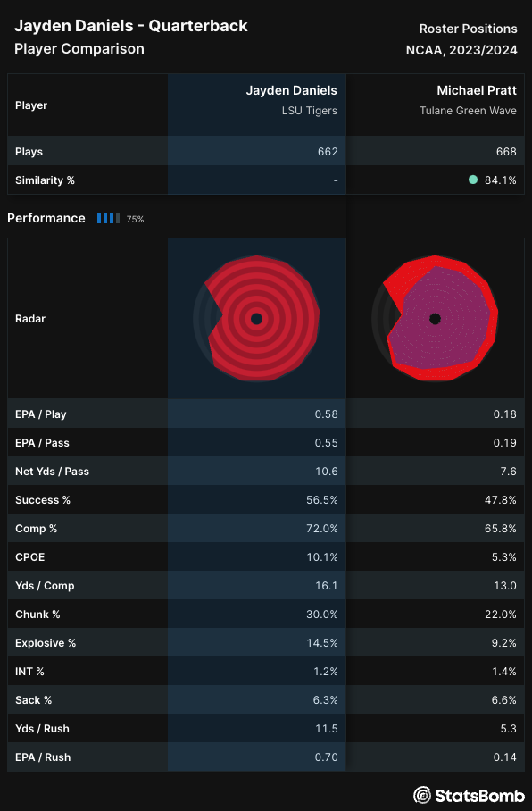Click the StatsBomb logo icon
The width and height of the screenshot is (532, 811).
(x=422, y=795)
